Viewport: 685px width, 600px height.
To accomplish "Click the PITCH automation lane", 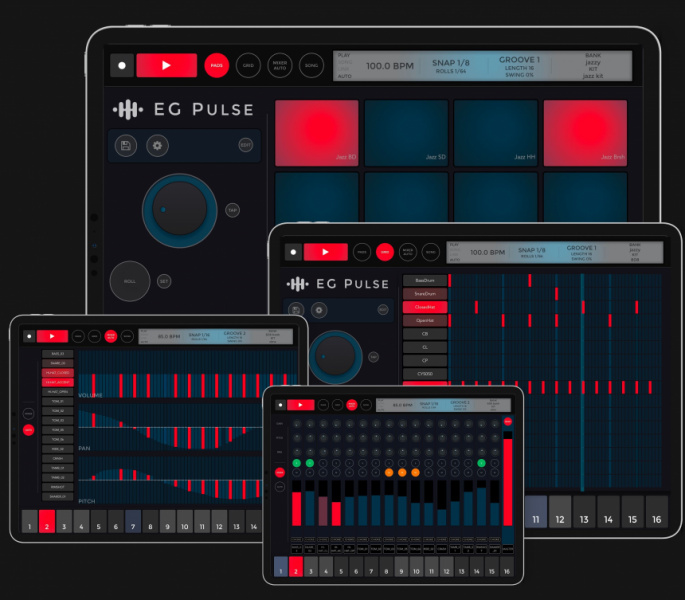I will 170,480.
